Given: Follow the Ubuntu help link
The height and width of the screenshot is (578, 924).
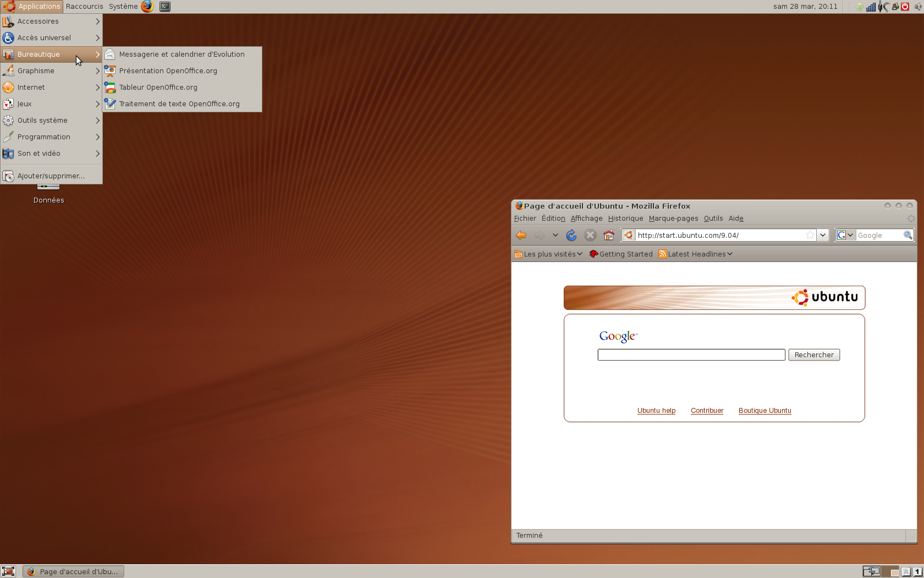Looking at the screenshot, I should tap(656, 411).
